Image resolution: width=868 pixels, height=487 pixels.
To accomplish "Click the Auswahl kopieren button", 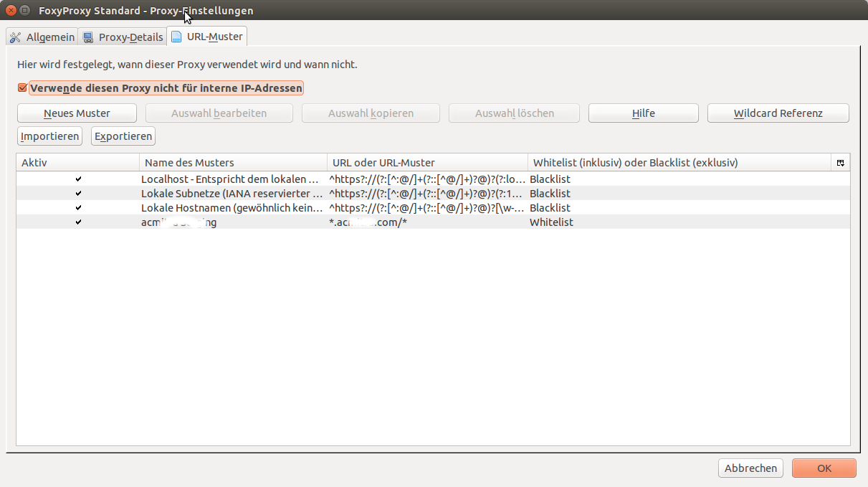I will 371,113.
